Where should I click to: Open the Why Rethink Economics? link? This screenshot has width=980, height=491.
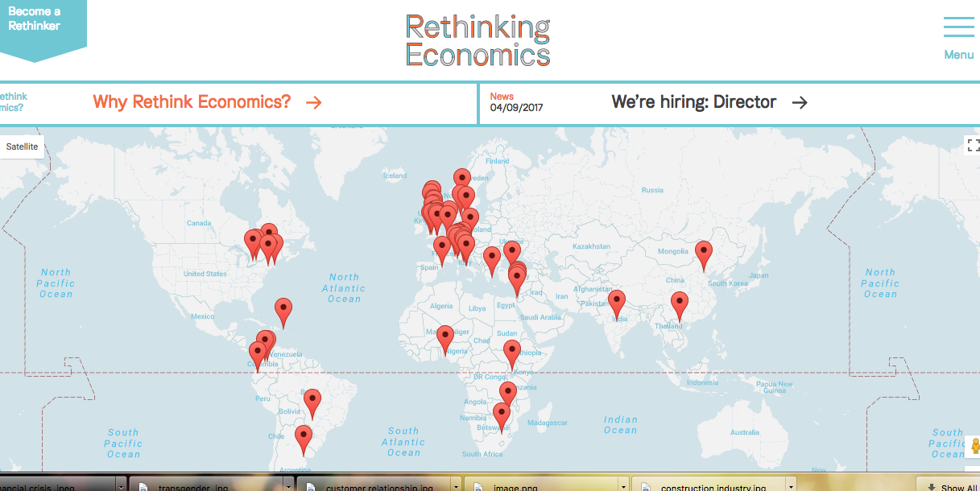tap(192, 102)
